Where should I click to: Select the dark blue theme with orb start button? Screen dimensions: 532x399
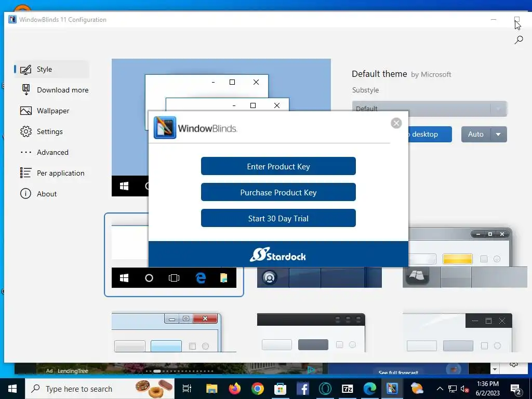(x=320, y=277)
